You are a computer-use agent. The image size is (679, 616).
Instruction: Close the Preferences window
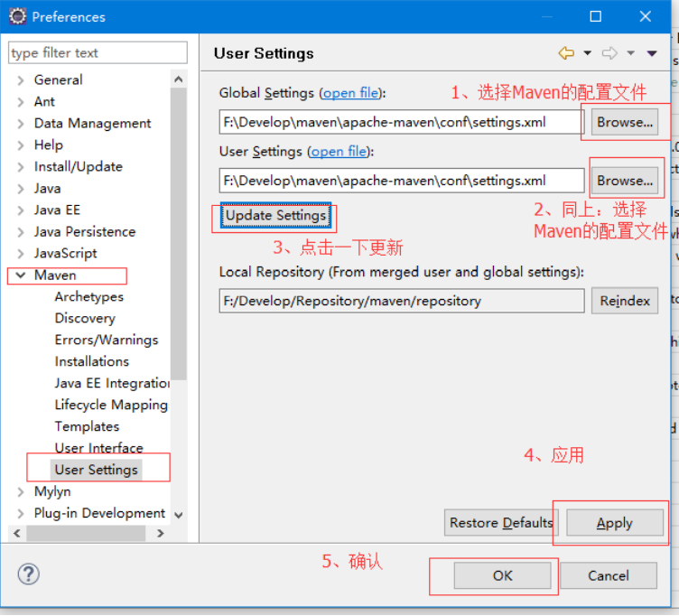click(x=646, y=16)
